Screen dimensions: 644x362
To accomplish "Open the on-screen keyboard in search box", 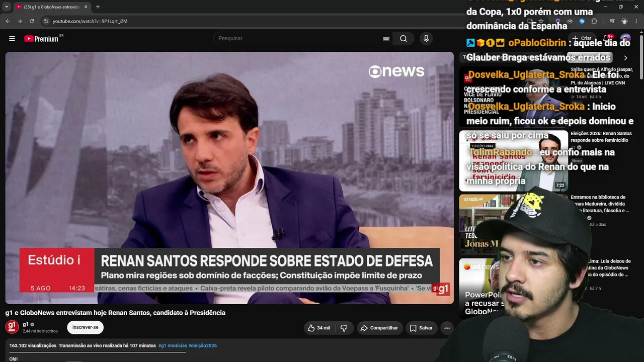I will (x=386, y=39).
